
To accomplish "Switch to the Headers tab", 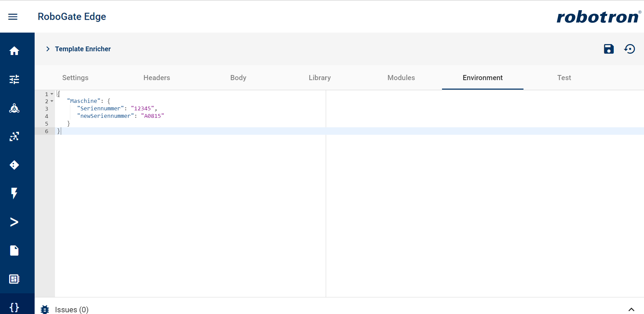I will click(x=157, y=78).
